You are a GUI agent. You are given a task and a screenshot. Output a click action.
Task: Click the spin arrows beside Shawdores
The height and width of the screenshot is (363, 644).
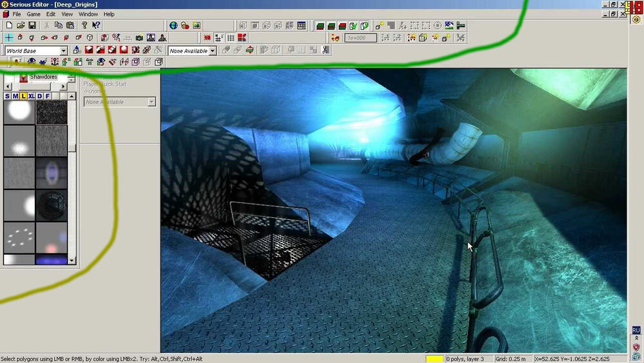click(71, 78)
